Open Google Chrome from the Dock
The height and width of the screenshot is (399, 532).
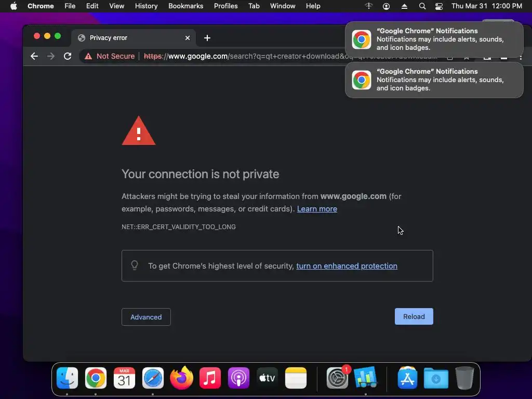pos(96,378)
